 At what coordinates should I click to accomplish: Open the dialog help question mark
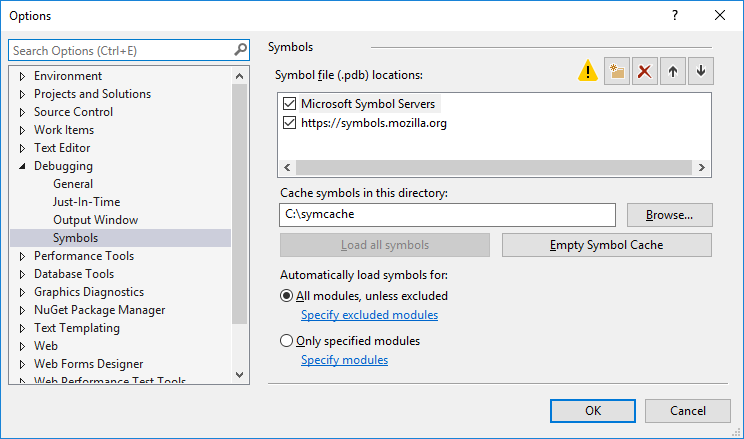675,15
